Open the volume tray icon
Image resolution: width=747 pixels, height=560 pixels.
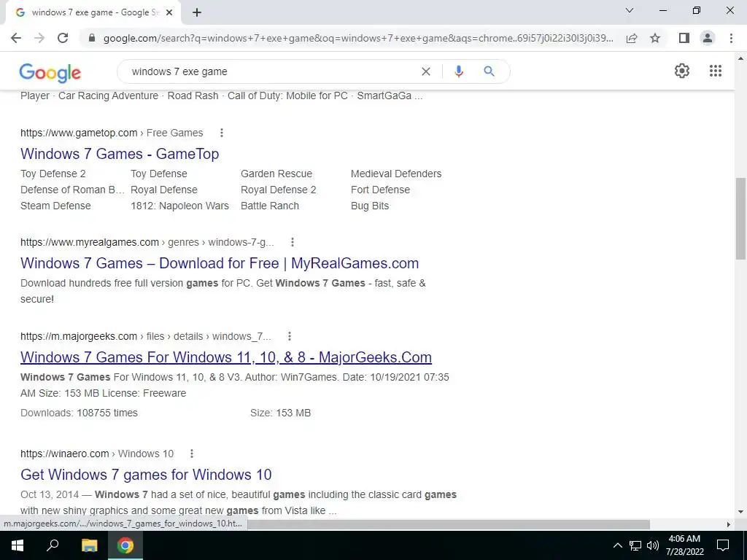coord(653,545)
